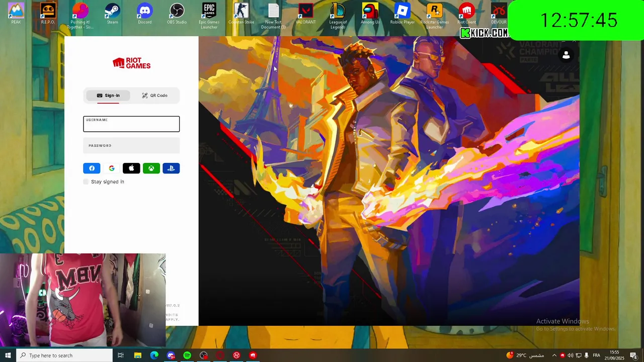Sign in with the Facebook button
This screenshot has height=362, width=644.
click(x=92, y=168)
